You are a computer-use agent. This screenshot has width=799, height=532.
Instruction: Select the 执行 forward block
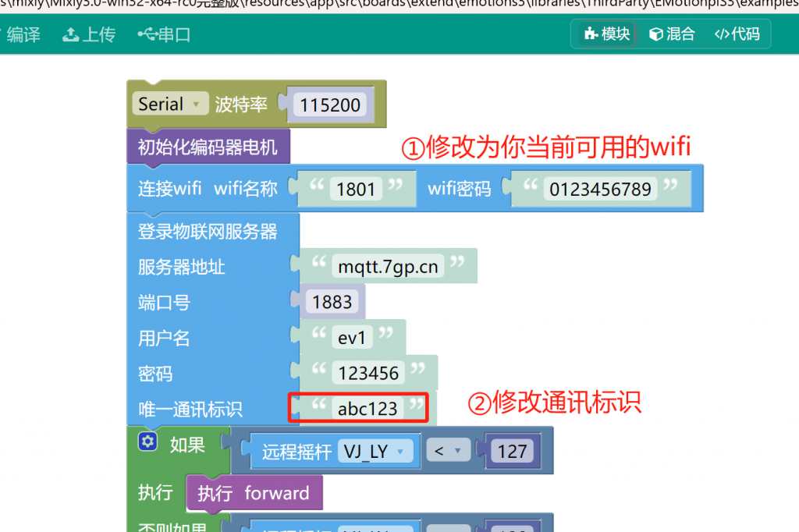click(x=254, y=493)
